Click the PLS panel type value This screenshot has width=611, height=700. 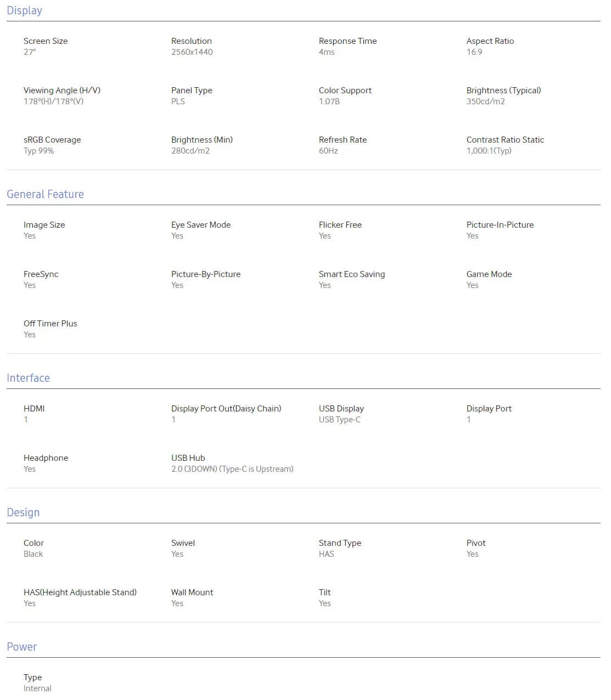178,101
